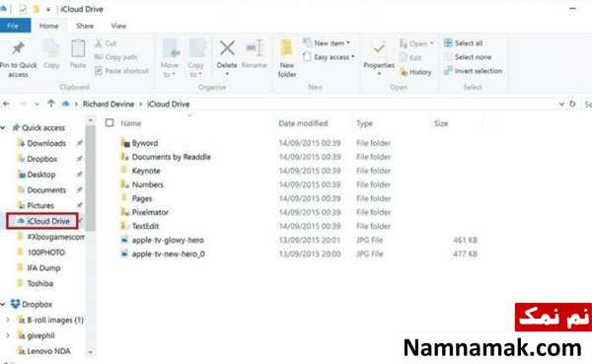Click the Rename ribbon icon
Viewport: 592px width, 364px height.
click(x=255, y=49)
